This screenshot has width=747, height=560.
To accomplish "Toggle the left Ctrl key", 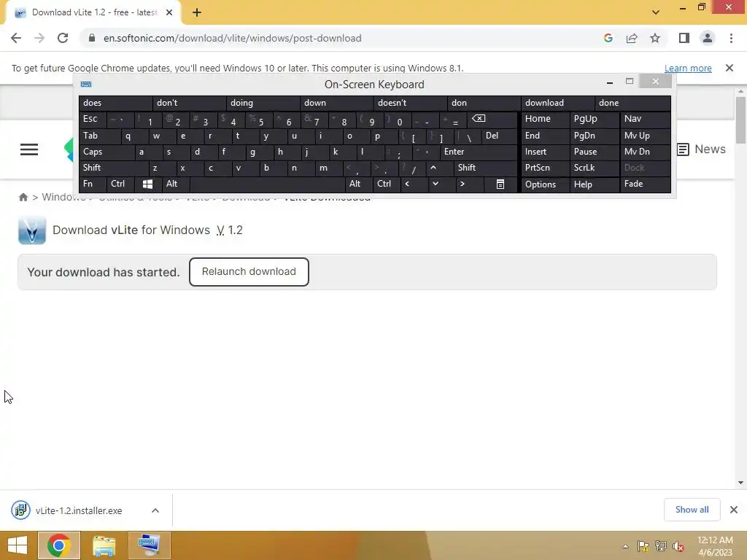I will (x=120, y=184).
